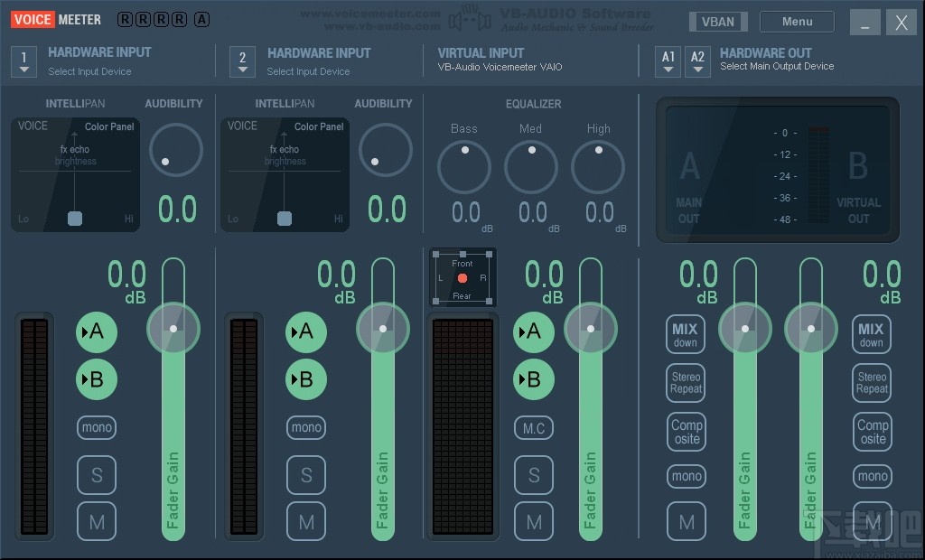This screenshot has width=925, height=560.
Task: Click the Fader Gain slider on Virtual Input
Action: (x=592, y=329)
